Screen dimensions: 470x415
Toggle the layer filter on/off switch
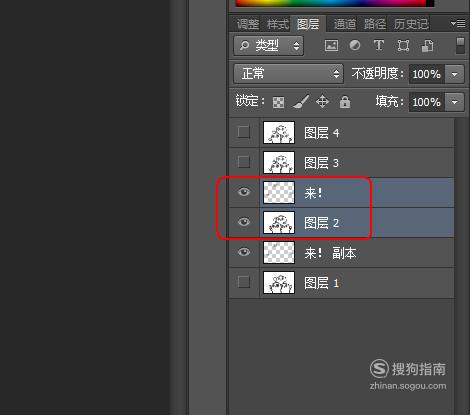[x=460, y=46]
